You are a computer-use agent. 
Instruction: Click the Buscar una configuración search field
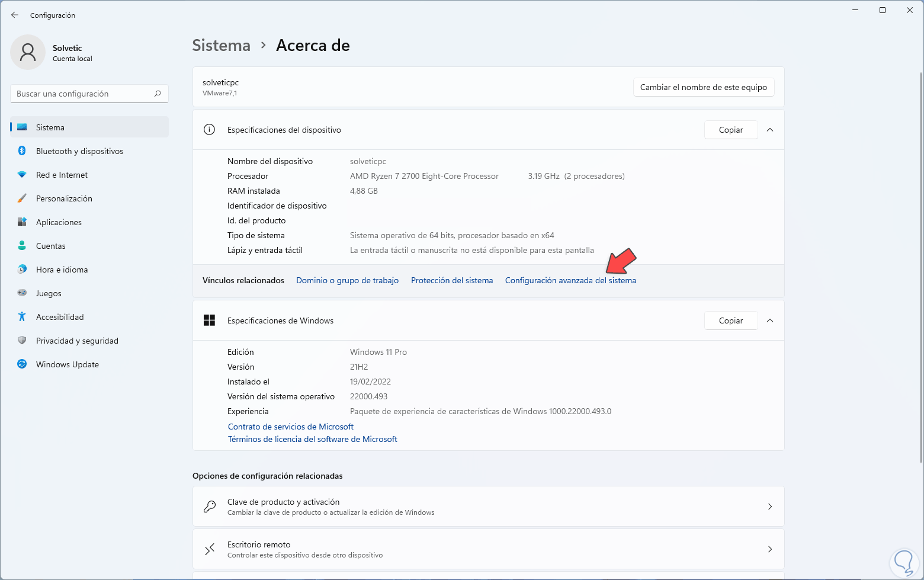point(89,94)
